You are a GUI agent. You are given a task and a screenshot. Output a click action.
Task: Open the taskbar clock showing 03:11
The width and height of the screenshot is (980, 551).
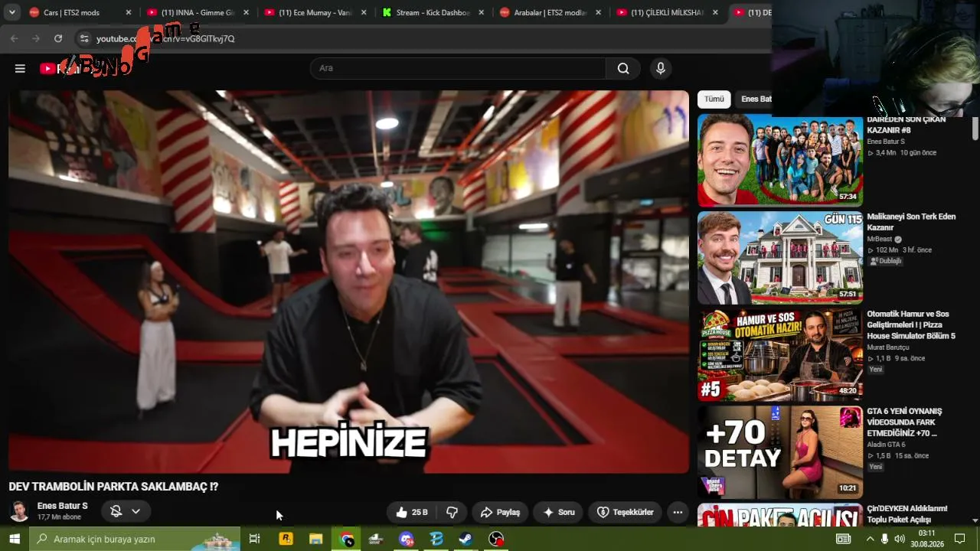point(926,539)
